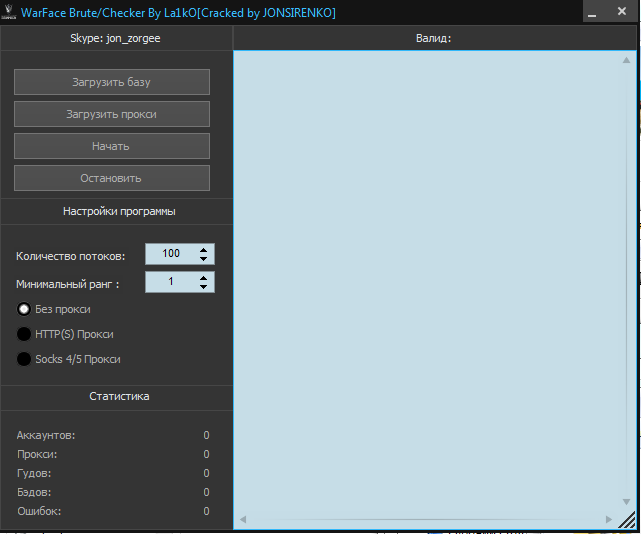Focus the Количество потоков number field
This screenshot has height=534, width=641.
(171, 254)
